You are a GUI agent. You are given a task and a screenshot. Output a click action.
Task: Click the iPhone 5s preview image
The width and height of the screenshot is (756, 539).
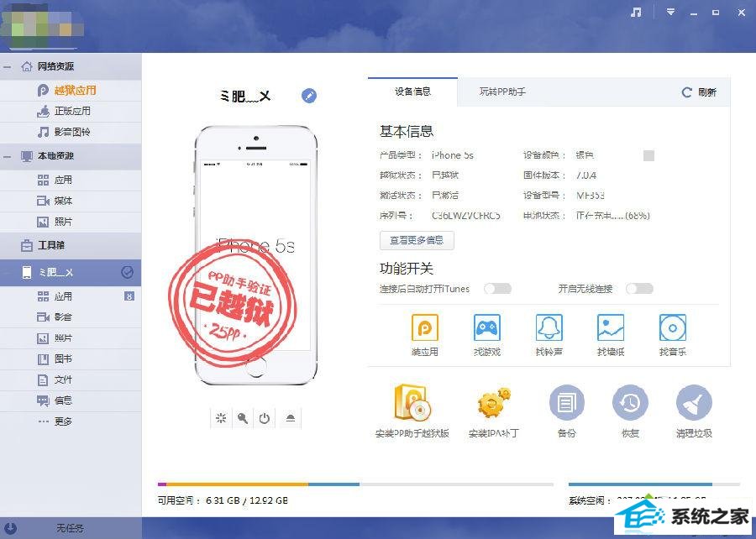pos(256,255)
